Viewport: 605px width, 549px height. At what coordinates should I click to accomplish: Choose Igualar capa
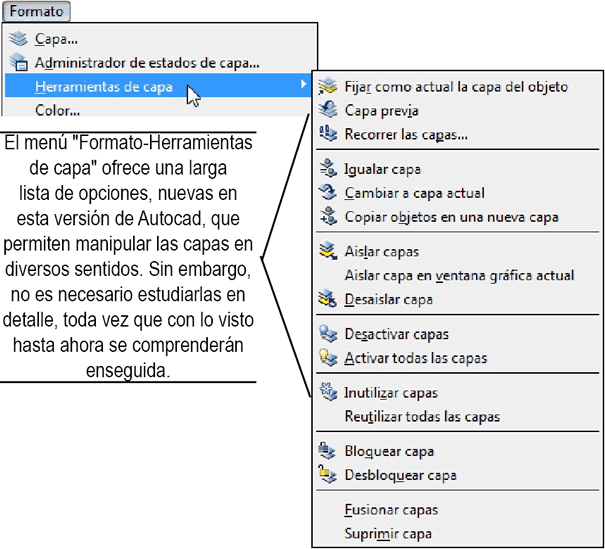382,170
